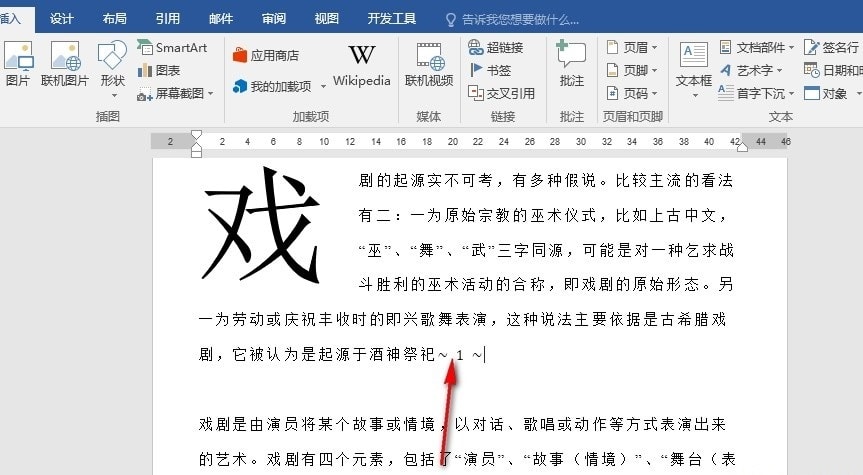Insert a 超链接 hyperlink
Image resolution: width=863 pixels, height=475 pixels.
pos(495,48)
